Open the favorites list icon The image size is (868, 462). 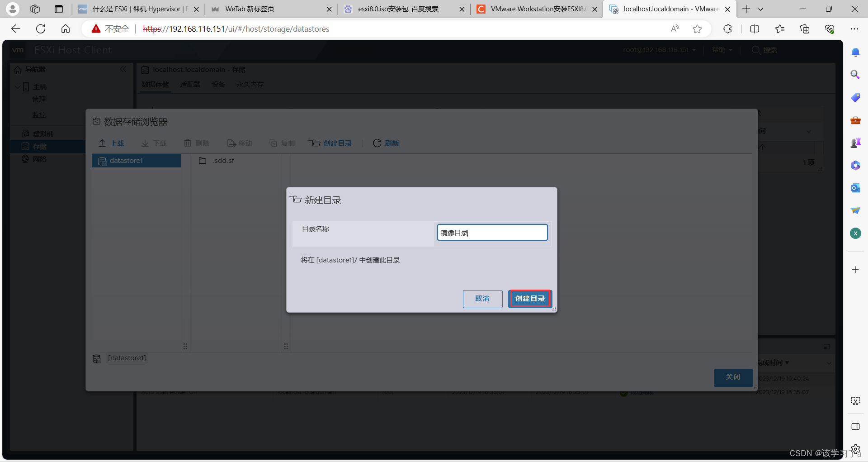[780, 29]
